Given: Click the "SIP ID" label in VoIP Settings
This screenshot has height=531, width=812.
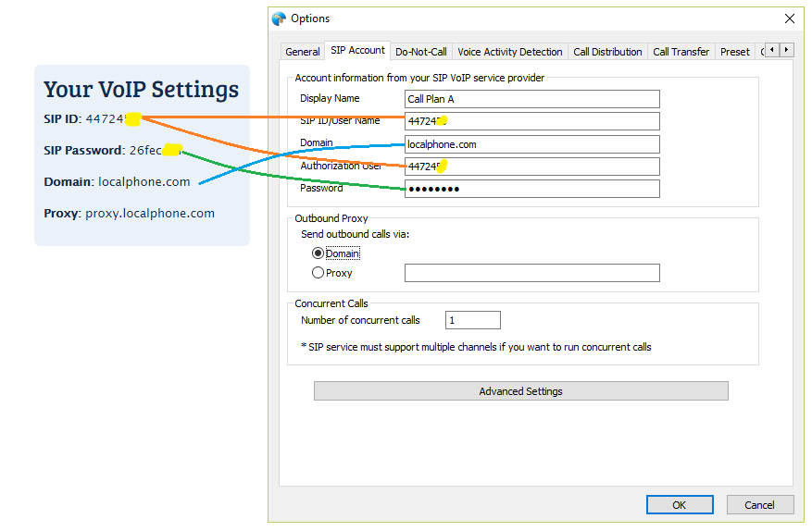Looking at the screenshot, I should click(x=62, y=118).
